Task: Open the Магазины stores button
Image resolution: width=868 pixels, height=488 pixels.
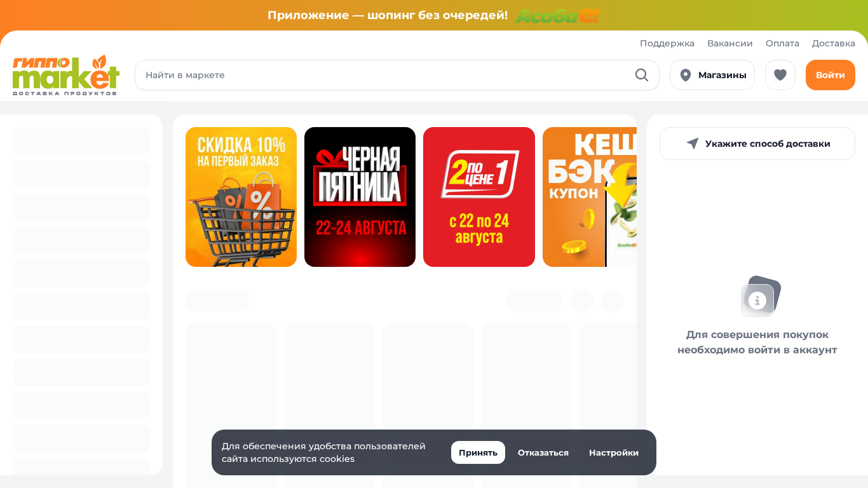Action: 712,75
